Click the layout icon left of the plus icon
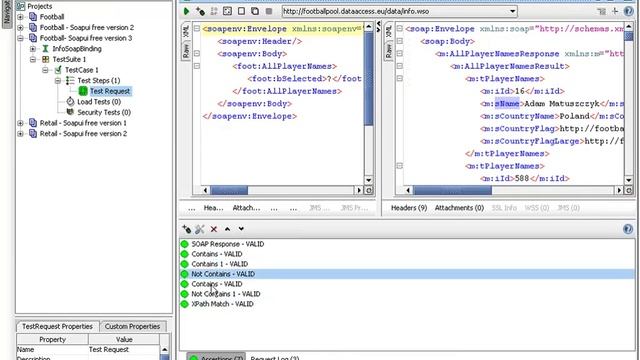The height and width of the screenshot is (360, 640). pos(601,11)
